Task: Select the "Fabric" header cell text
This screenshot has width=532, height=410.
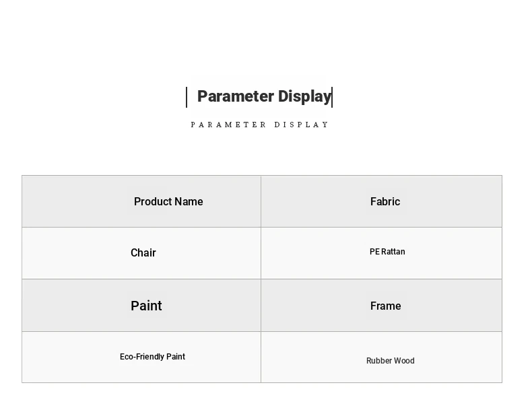Action: coord(385,201)
